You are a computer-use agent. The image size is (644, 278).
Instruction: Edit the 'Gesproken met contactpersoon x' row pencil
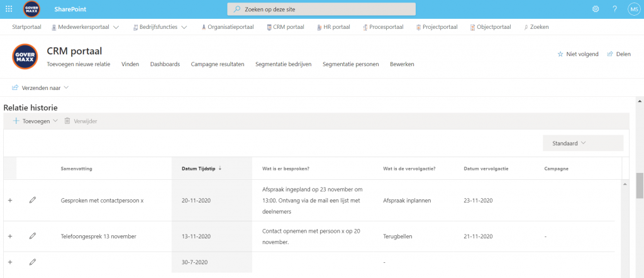(x=33, y=201)
